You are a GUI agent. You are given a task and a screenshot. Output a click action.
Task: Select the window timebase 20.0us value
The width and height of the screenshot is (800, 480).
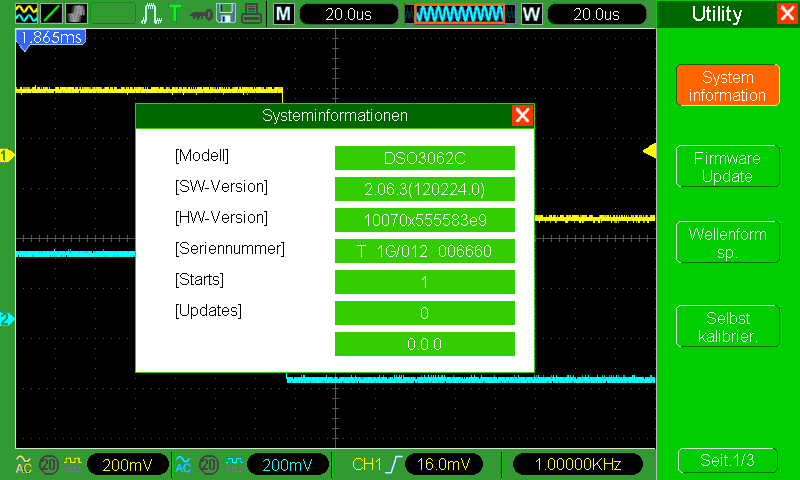click(x=596, y=14)
